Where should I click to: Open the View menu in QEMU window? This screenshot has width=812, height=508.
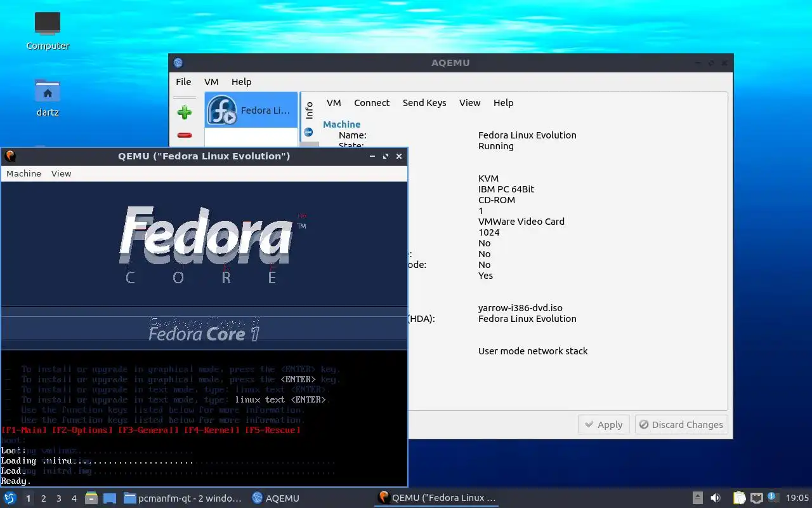(61, 173)
